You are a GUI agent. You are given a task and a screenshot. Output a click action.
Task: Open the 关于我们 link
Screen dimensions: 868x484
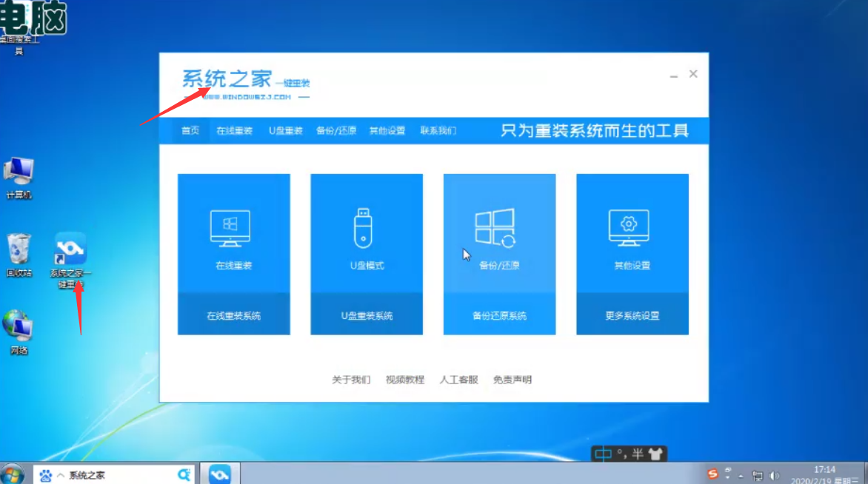pyautogui.click(x=351, y=380)
